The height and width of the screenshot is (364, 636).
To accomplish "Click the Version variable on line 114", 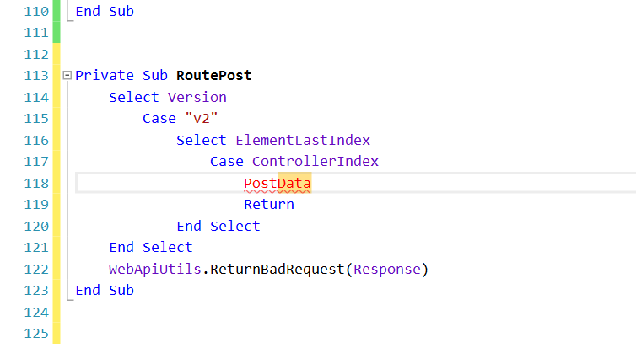I will tap(197, 97).
